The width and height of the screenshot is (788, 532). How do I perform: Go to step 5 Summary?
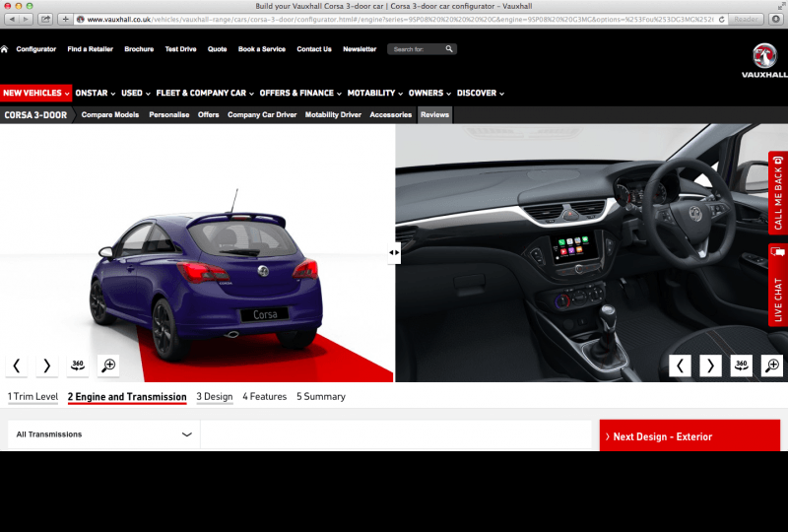point(321,397)
